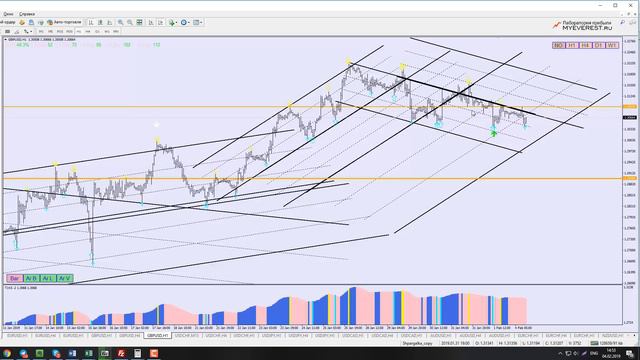Open the Windows notification center

(630, 353)
